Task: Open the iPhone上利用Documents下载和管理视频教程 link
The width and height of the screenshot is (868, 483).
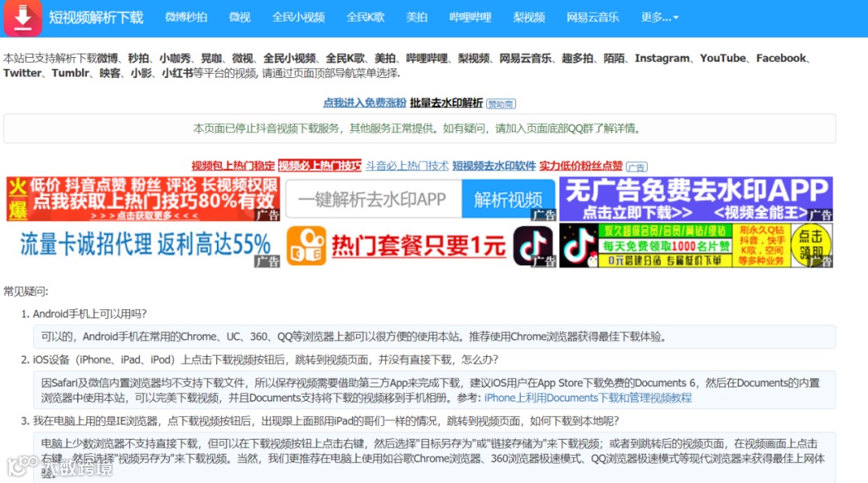Action: click(x=588, y=398)
